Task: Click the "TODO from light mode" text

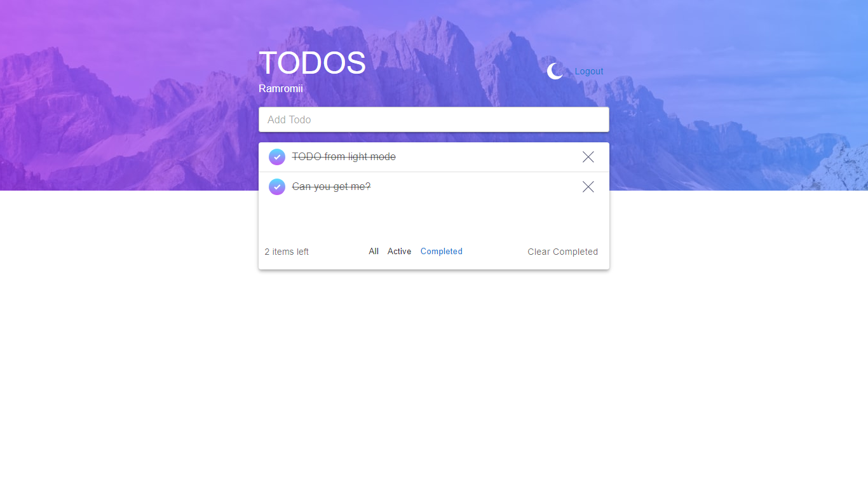Action: tap(344, 157)
